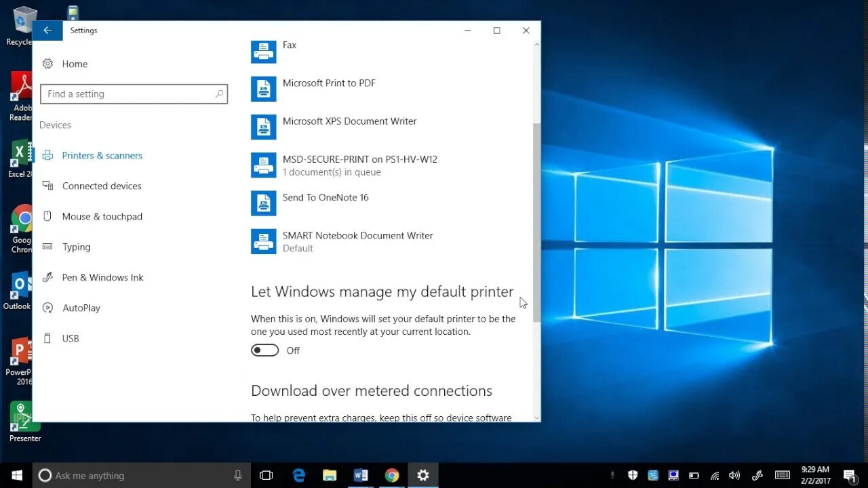This screenshot has height=488, width=868.
Task: Select the Adobe Reader desktop shortcut
Action: click(21, 97)
